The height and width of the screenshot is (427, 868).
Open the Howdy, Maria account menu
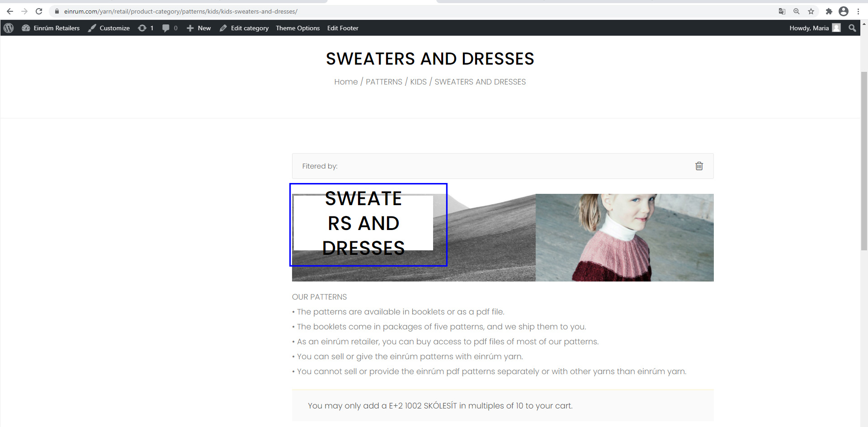(x=815, y=28)
